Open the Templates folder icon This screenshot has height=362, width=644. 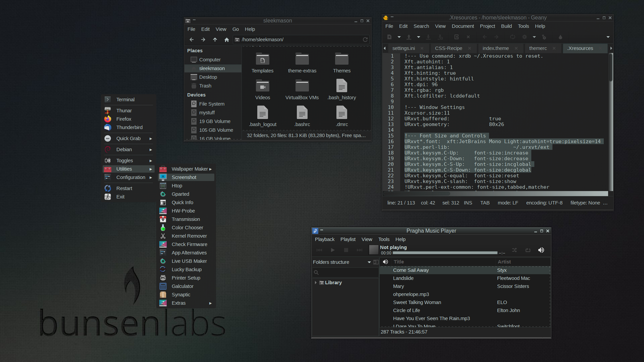[262, 59]
